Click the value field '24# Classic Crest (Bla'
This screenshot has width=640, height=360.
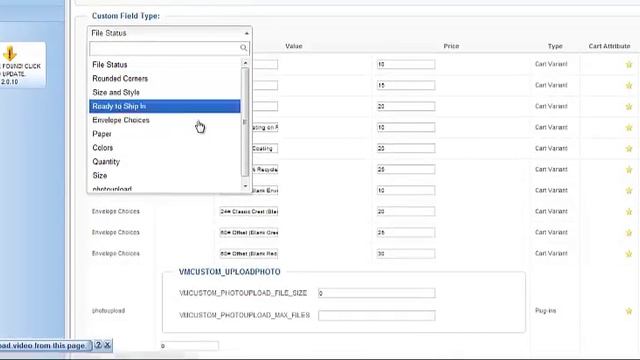pos(249,211)
